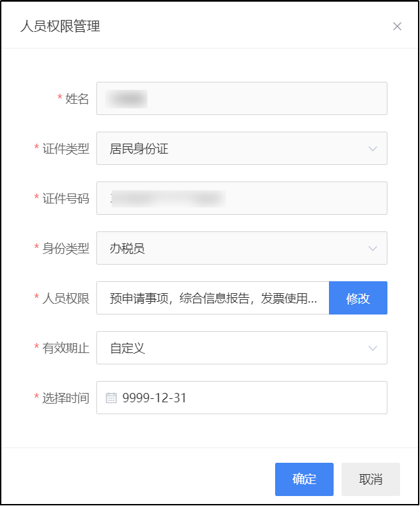Select the 自定义 value text
This screenshot has width=420, height=506.
pos(127,348)
